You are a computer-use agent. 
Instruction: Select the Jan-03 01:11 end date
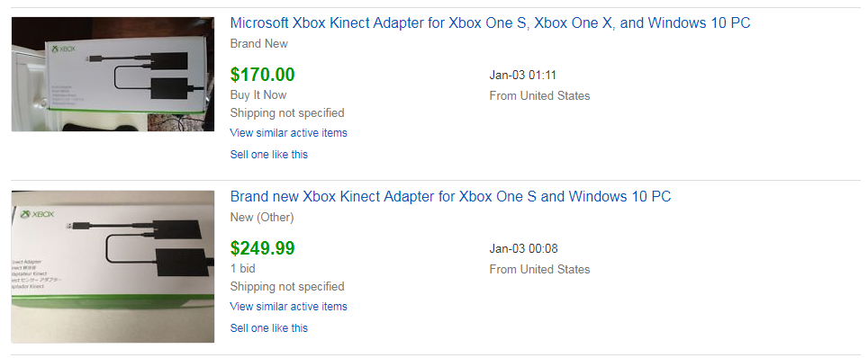coord(522,76)
